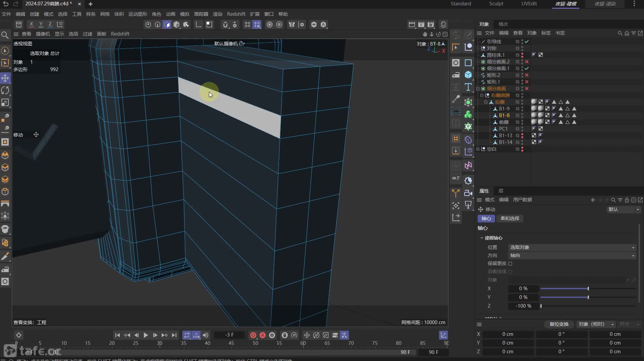Open Render Settings icon
The width and height of the screenshot is (644, 361).
click(x=431, y=24)
